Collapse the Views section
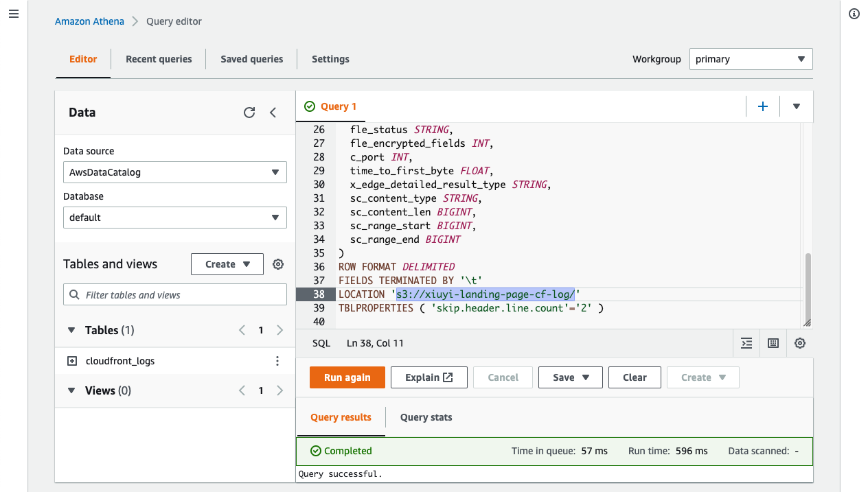868x492 pixels. (71, 390)
